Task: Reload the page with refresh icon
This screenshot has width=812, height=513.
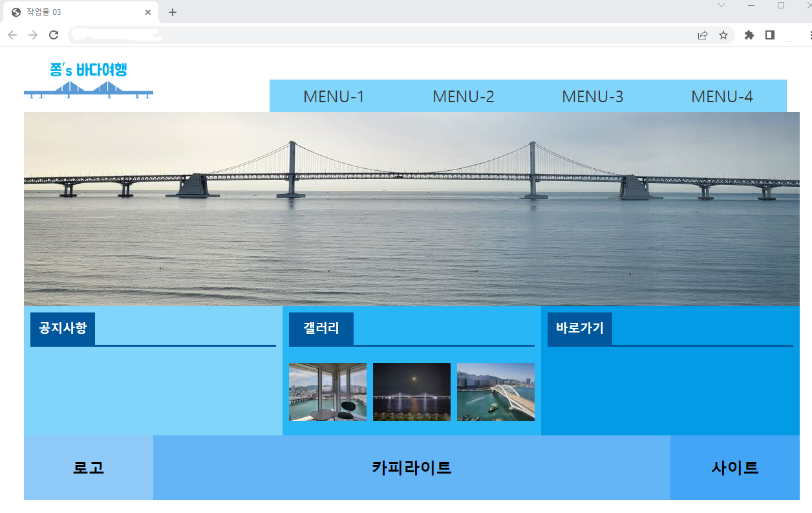Action: point(54,35)
